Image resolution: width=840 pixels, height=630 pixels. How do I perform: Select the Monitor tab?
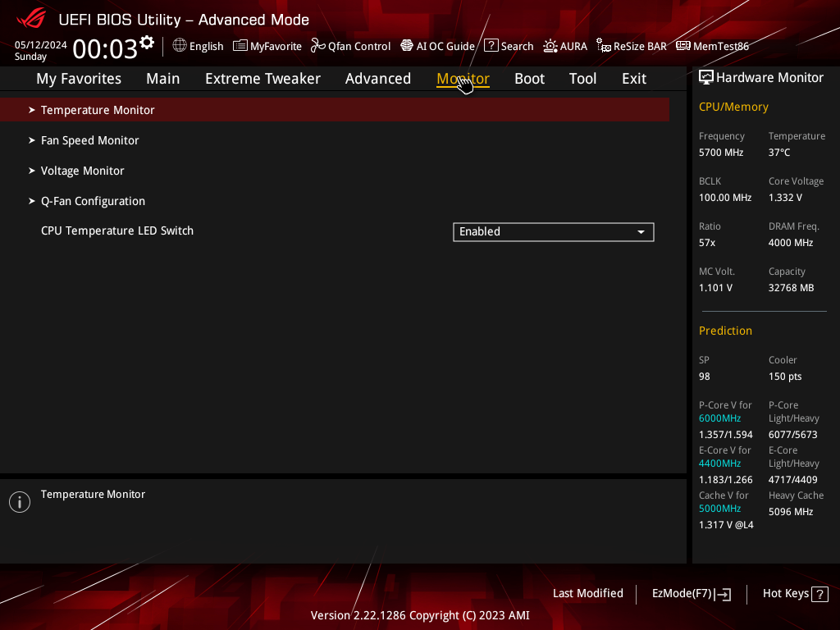coord(463,79)
